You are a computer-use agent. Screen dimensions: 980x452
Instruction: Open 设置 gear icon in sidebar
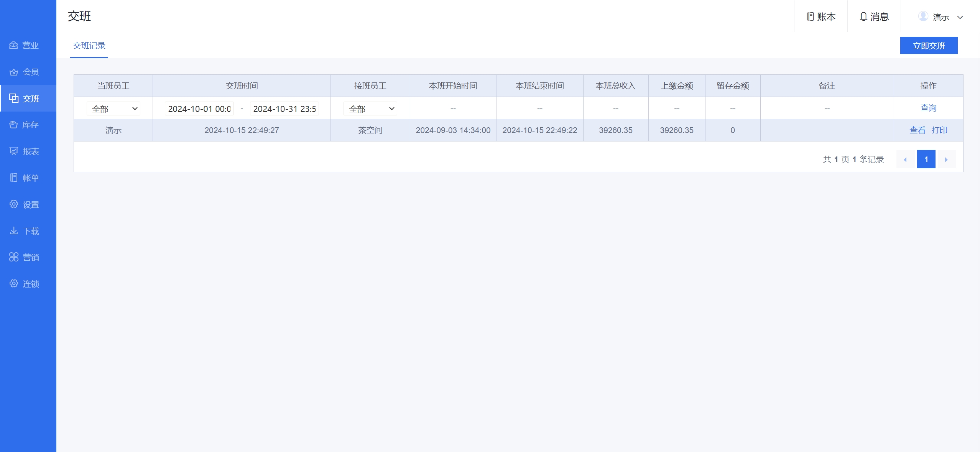tap(14, 204)
